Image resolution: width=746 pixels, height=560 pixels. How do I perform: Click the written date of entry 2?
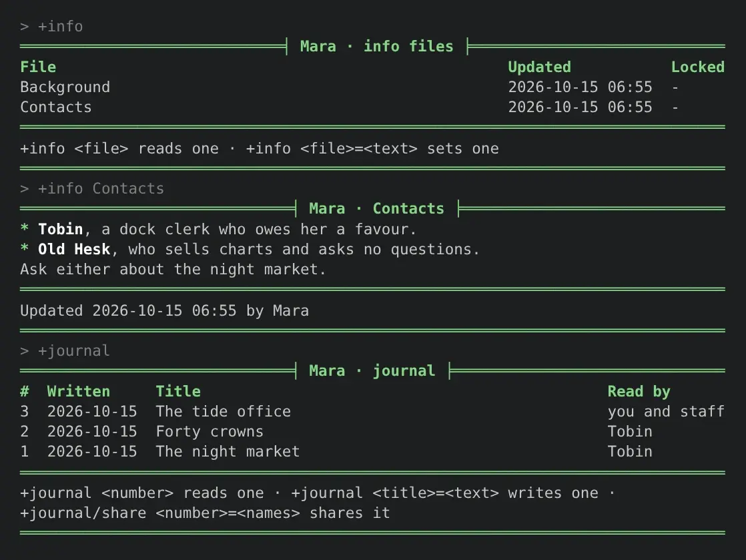pyautogui.click(x=92, y=432)
